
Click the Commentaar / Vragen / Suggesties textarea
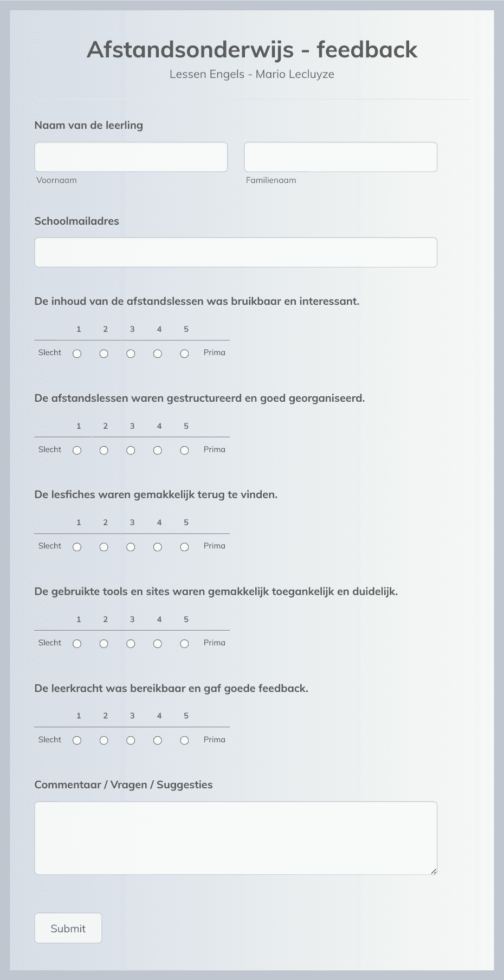tap(236, 837)
